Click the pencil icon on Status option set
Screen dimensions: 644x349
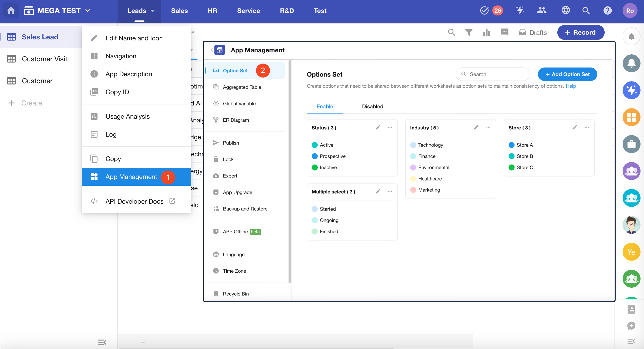[378, 127]
